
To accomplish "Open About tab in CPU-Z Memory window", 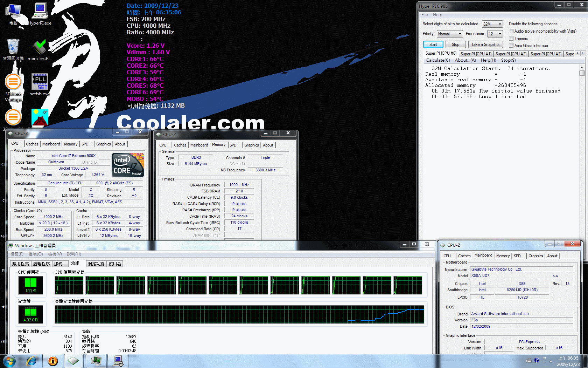I will pos(268,145).
